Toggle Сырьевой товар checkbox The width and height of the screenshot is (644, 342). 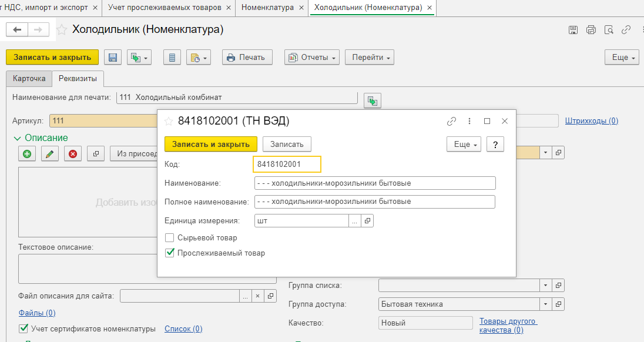click(x=169, y=238)
